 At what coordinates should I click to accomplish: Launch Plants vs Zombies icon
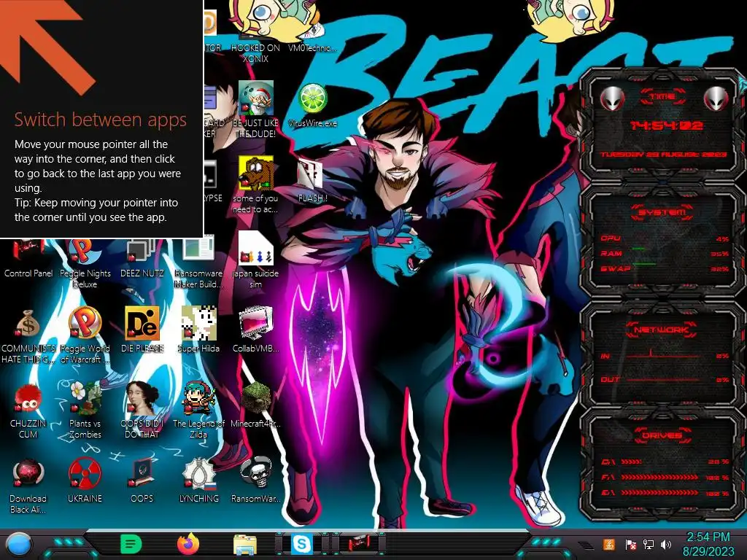click(85, 411)
